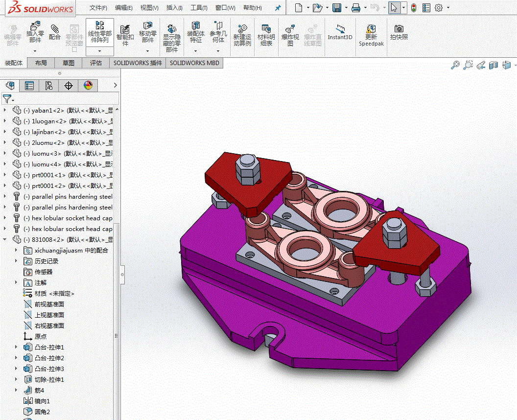Image resolution: width=517 pixels, height=420 pixels.
Task: Click Zoom to Fit magnifier icon
Action: click(x=455, y=65)
